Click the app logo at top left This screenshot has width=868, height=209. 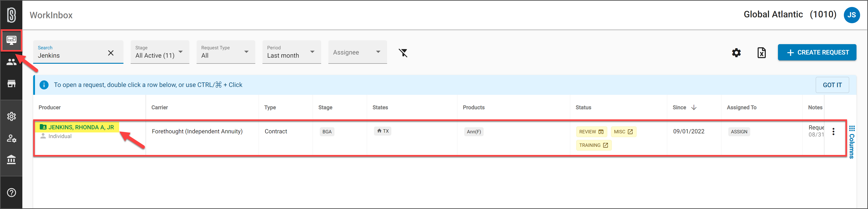tap(12, 15)
